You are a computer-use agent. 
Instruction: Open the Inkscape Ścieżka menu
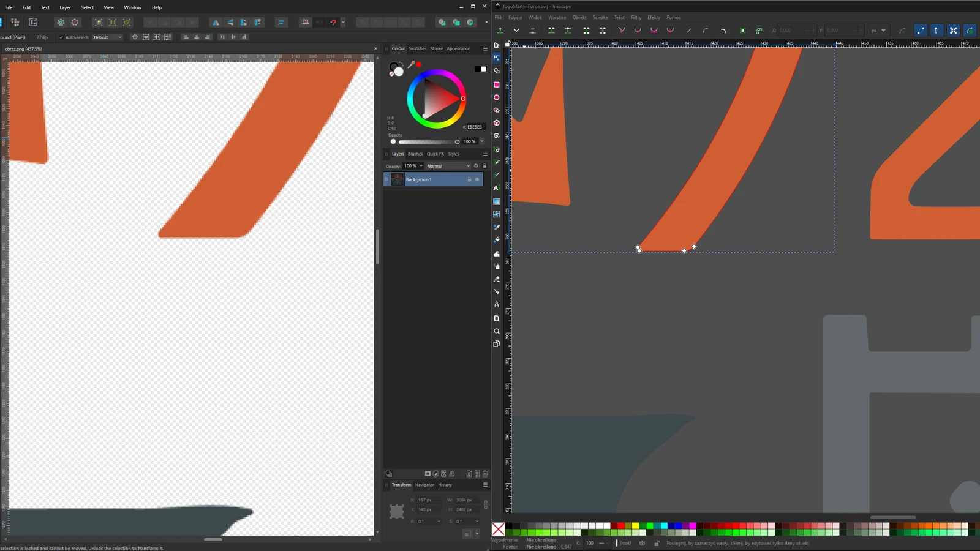coord(600,18)
